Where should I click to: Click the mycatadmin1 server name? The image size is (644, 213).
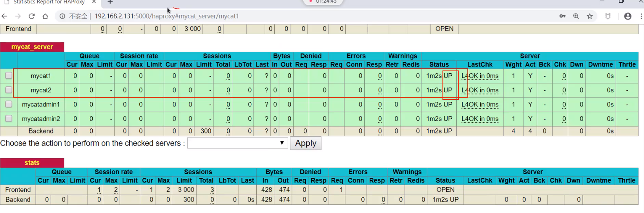41,104
